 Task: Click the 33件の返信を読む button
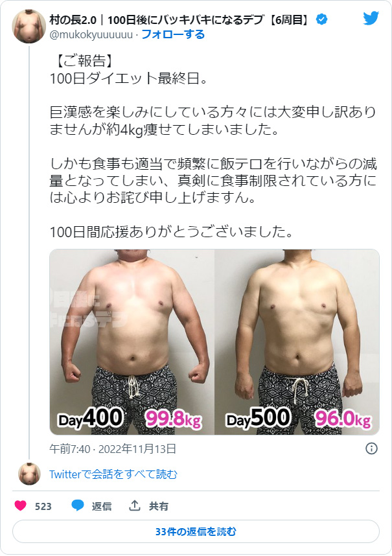click(196, 531)
